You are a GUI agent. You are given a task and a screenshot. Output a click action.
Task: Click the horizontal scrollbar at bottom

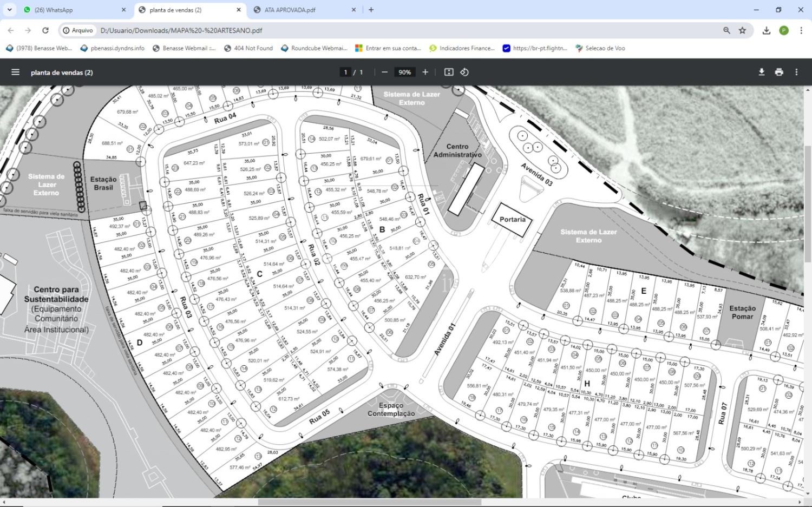tap(369, 502)
